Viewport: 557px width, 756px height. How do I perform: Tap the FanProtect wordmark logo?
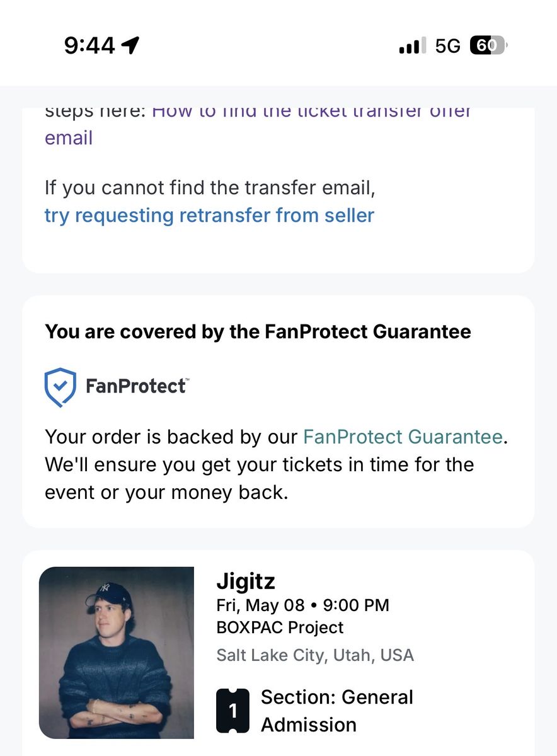[137, 386]
